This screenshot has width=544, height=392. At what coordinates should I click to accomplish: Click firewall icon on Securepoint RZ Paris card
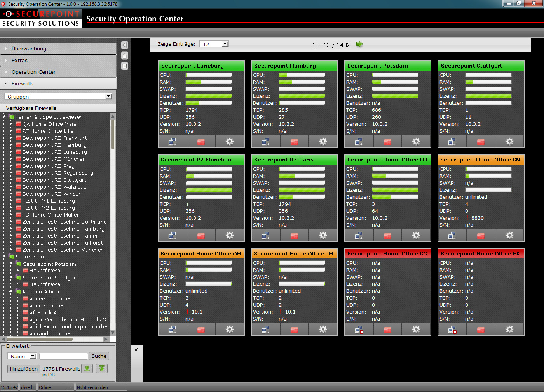(294, 236)
